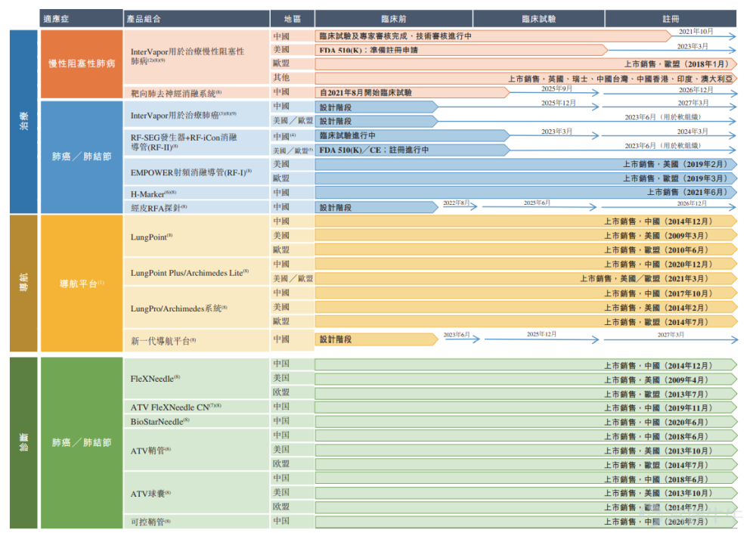Click the BioStarNeedle product cell
Viewport: 756px width, 539px height.
(197, 421)
